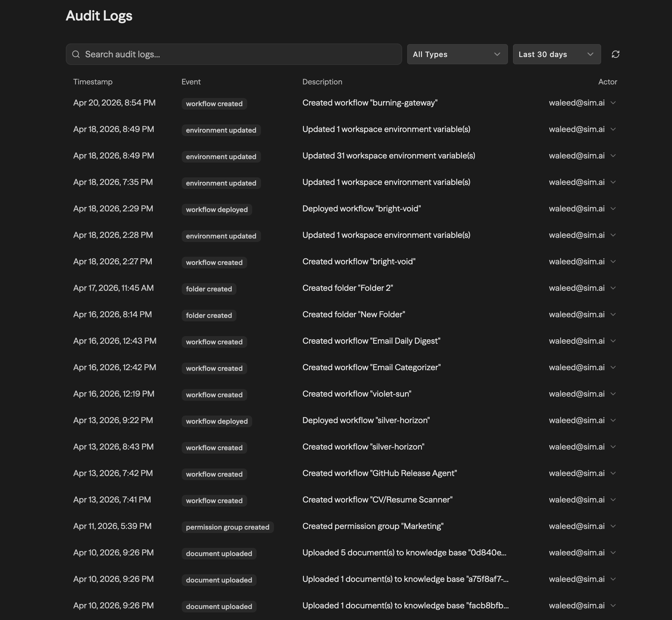Expand actor chevron for the Marketing permission group row
The image size is (672, 620).
click(614, 526)
